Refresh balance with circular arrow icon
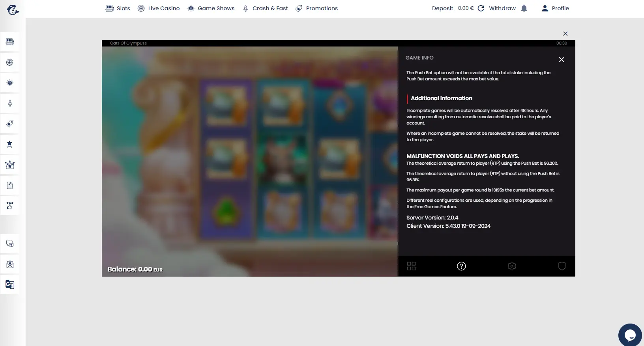Image resolution: width=644 pixels, height=346 pixels. point(481,8)
